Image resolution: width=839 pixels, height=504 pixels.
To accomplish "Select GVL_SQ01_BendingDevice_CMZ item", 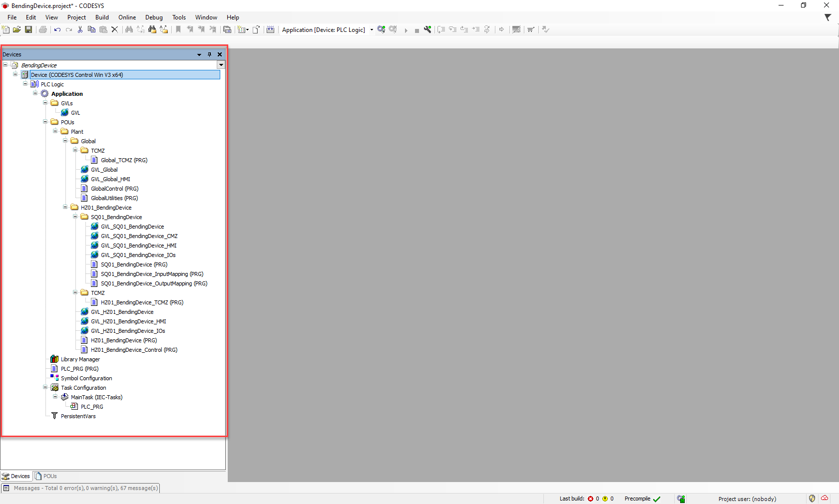I will point(139,236).
